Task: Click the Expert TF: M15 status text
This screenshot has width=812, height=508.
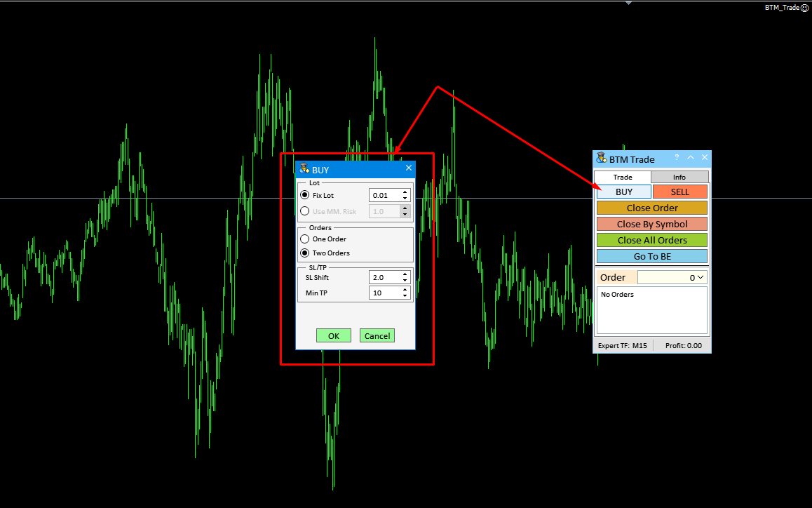Action: [x=623, y=346]
